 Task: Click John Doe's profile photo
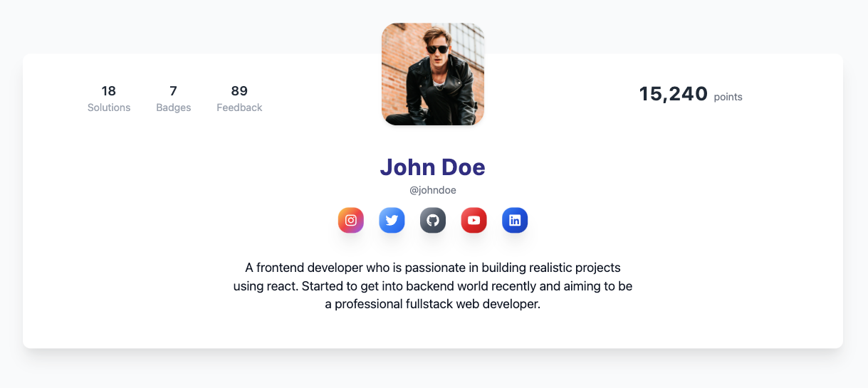point(433,74)
